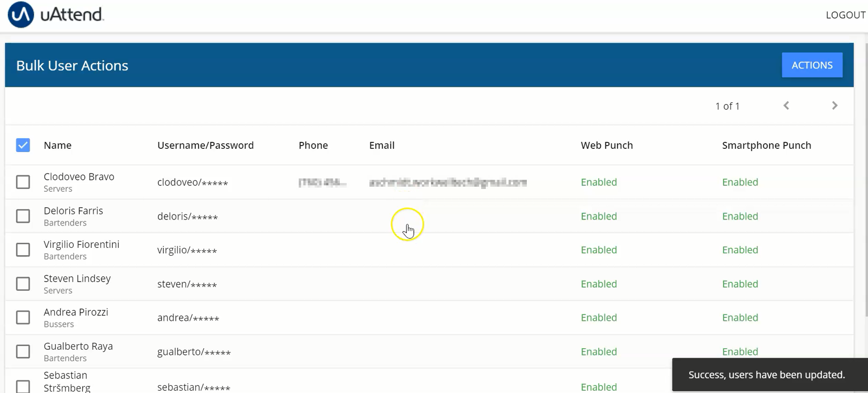Click the username clodoveo/*****
The height and width of the screenshot is (393, 868).
click(192, 183)
